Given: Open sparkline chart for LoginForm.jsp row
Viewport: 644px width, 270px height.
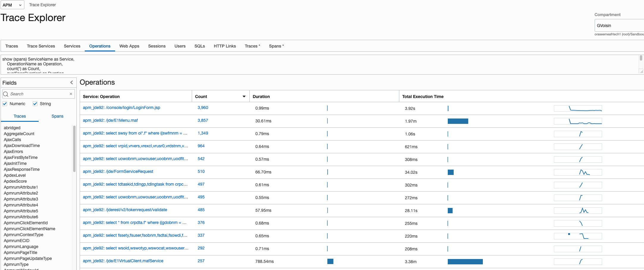Looking at the screenshot, I should pyautogui.click(x=578, y=108).
